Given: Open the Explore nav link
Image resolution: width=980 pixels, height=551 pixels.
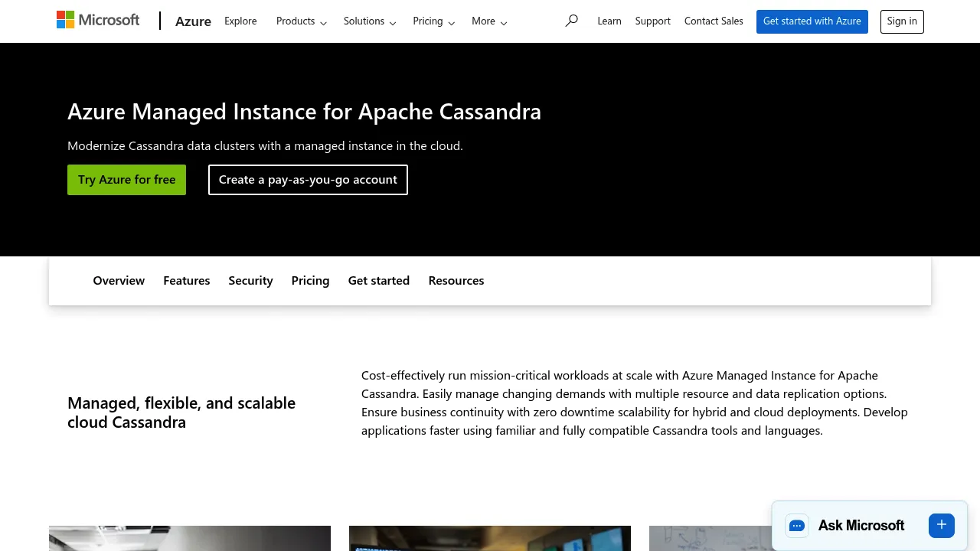Looking at the screenshot, I should (240, 21).
